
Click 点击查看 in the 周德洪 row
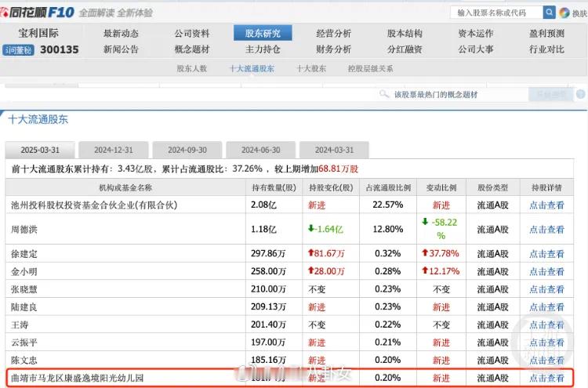coord(546,230)
